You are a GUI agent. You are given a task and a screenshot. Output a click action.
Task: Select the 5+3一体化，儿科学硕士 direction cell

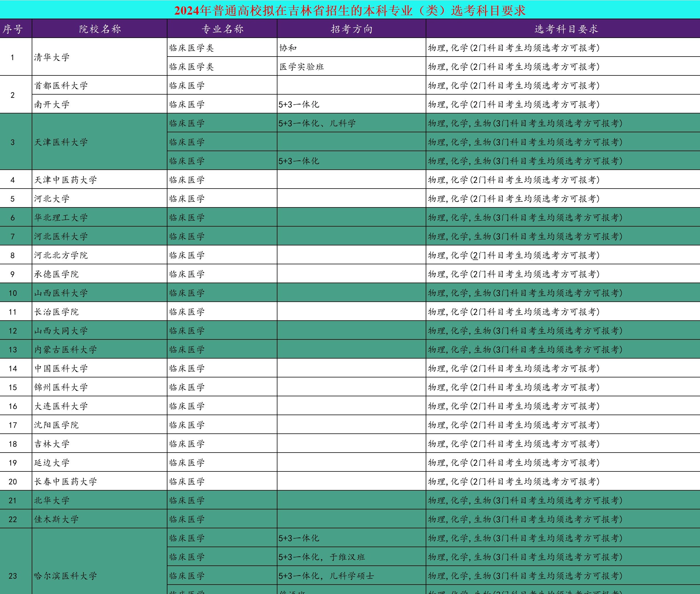tap(351, 575)
